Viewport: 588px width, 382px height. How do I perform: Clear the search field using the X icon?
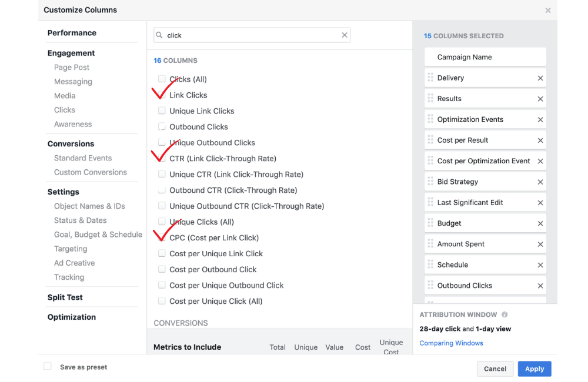pos(345,35)
